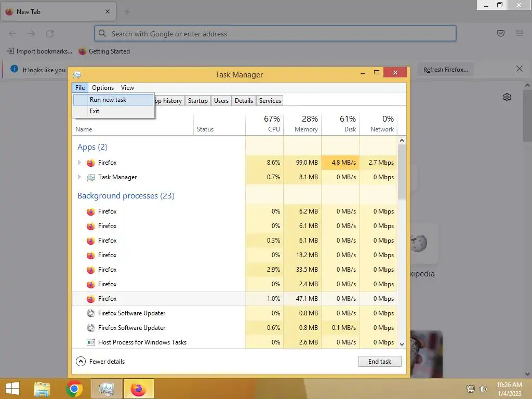The image size is (532, 399).
Task: Collapse the view with Fewer details
Action: coord(100,362)
